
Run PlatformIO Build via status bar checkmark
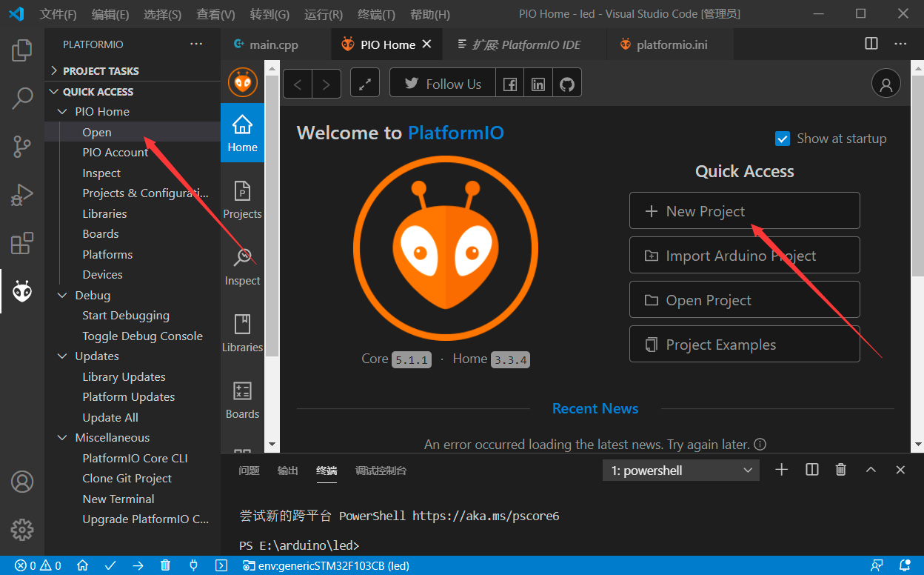point(110,565)
